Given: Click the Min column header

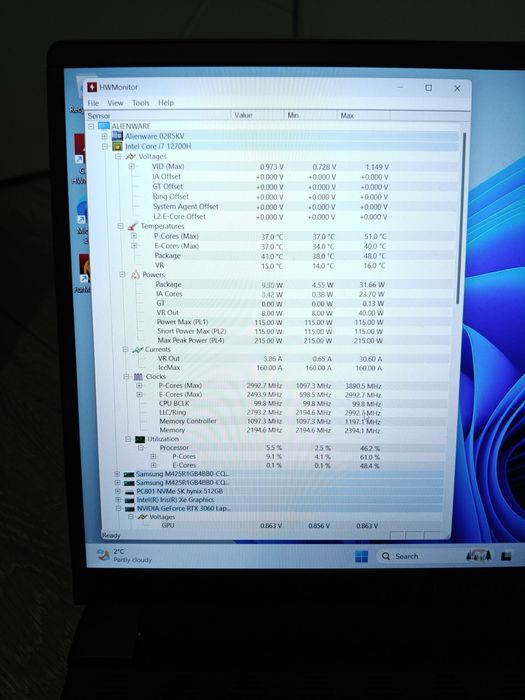Looking at the screenshot, I should click(310, 115).
